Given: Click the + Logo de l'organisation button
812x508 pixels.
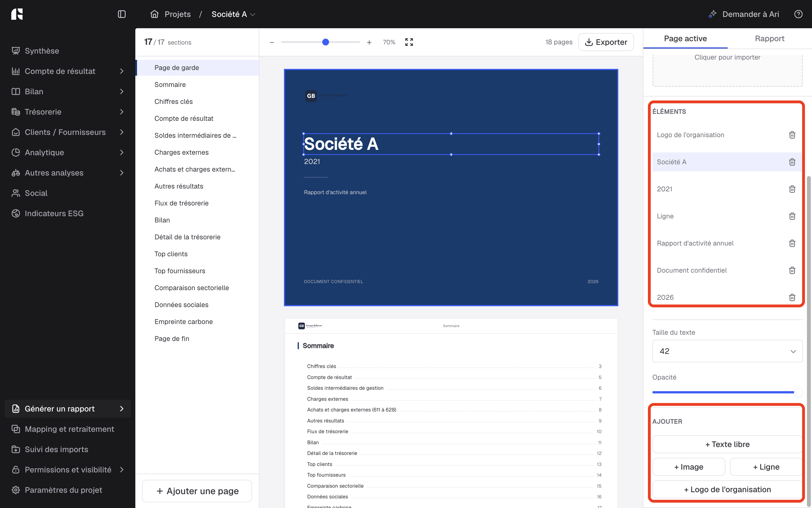Looking at the screenshot, I should (x=727, y=490).
